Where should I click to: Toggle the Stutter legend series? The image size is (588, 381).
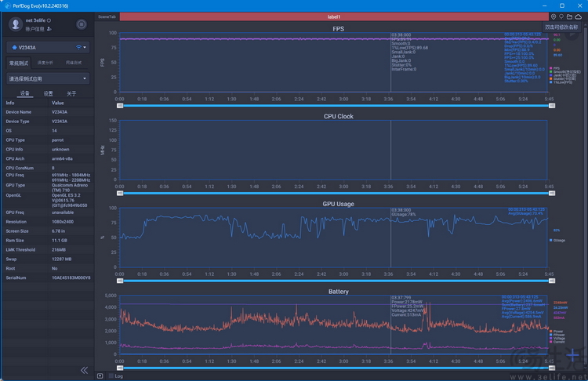click(x=562, y=78)
